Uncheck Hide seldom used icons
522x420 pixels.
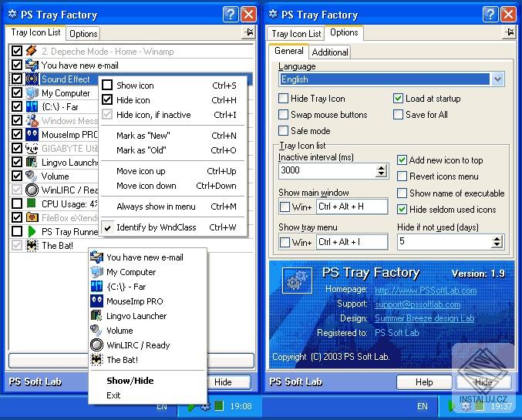pos(402,210)
